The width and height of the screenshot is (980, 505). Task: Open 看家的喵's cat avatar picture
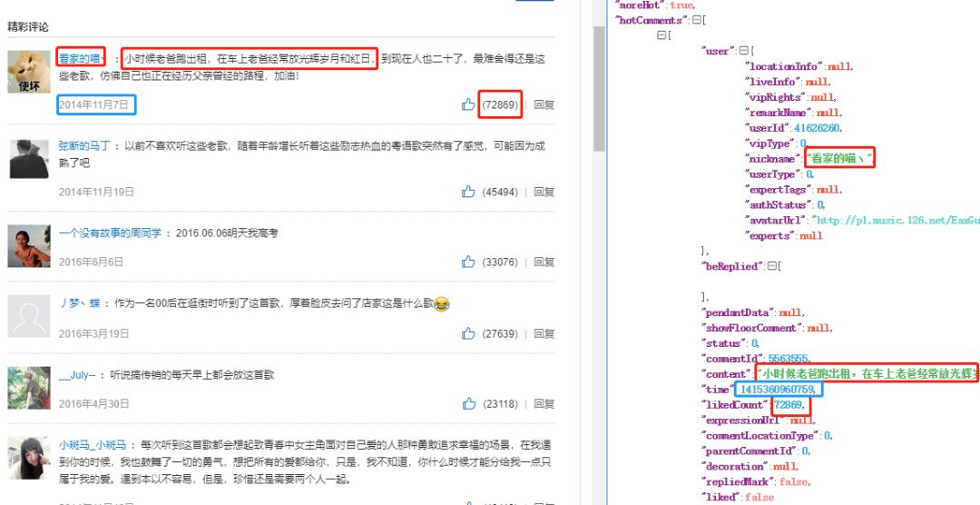[28, 72]
